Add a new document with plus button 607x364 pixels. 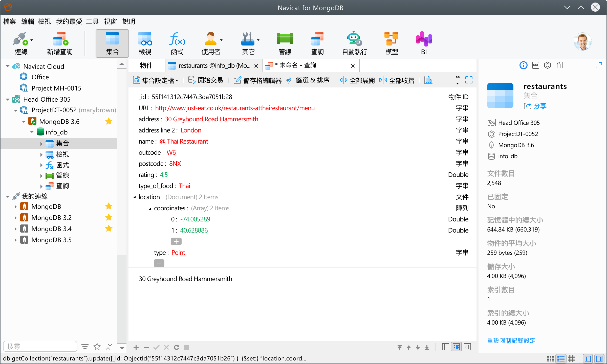136,347
